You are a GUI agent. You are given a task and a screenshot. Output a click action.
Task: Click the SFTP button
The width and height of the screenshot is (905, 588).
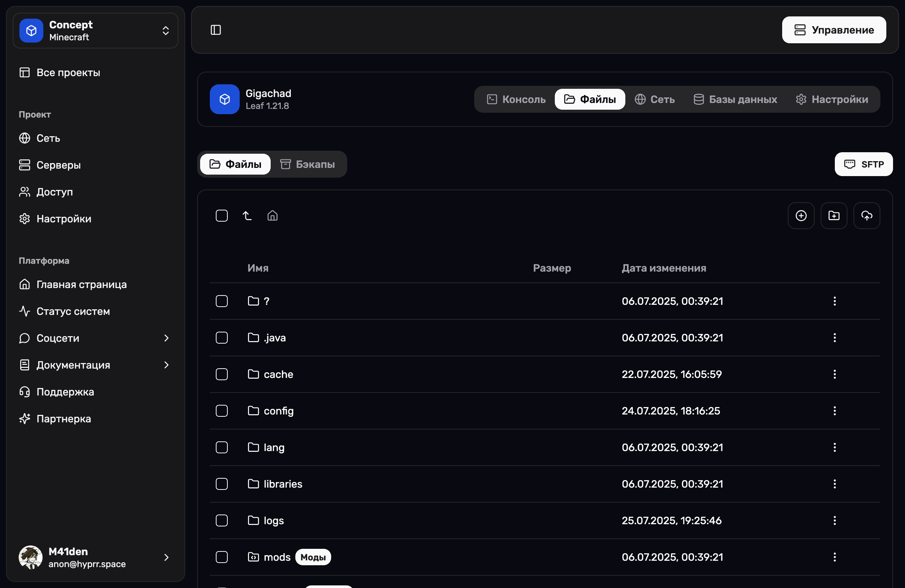point(863,164)
